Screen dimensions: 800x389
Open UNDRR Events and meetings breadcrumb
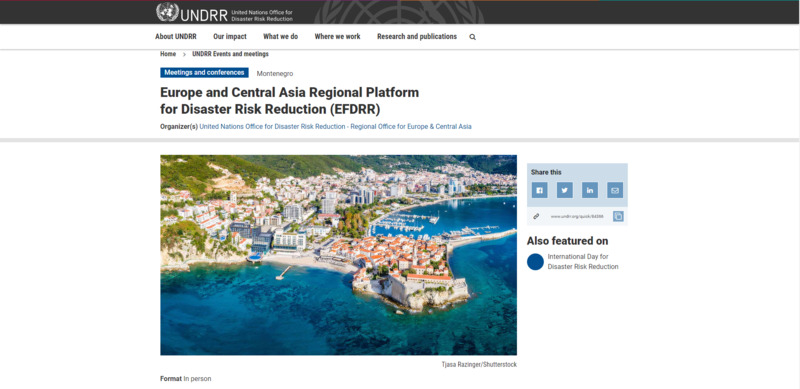coord(230,54)
